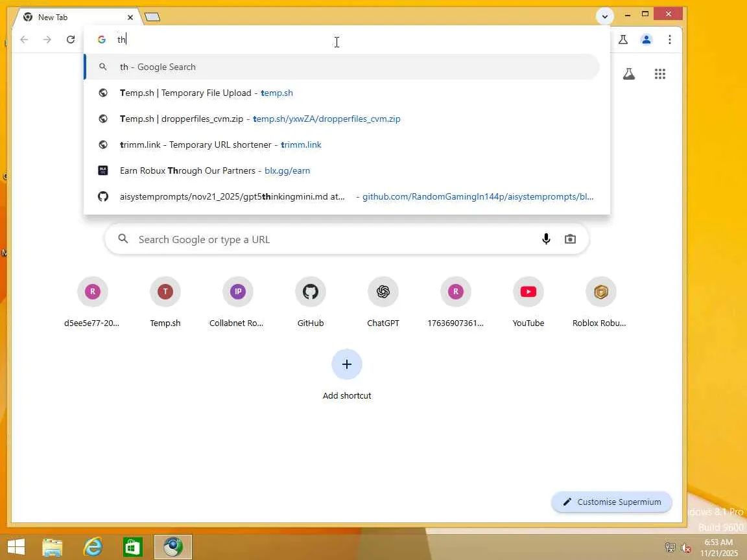The image size is (747, 560).
Task: Open the profile avatar menu
Action: tap(646, 40)
